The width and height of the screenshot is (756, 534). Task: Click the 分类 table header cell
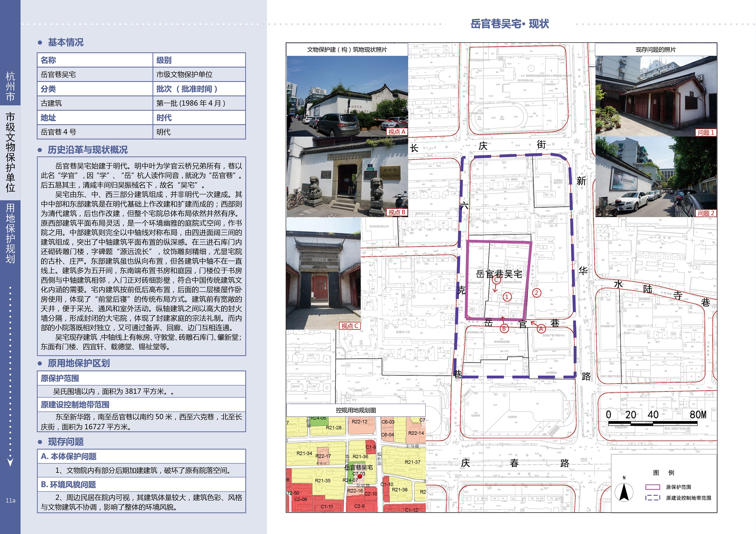point(95,89)
